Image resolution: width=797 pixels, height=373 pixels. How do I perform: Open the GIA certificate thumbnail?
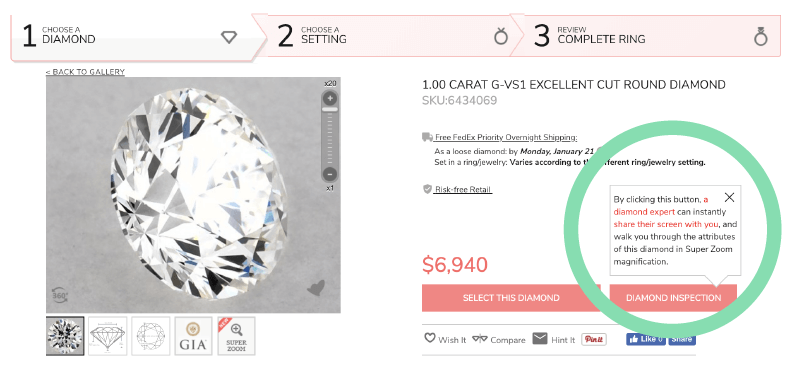(193, 335)
